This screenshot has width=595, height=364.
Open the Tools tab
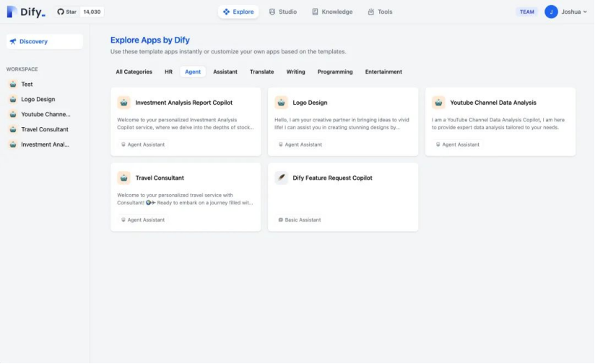(380, 12)
